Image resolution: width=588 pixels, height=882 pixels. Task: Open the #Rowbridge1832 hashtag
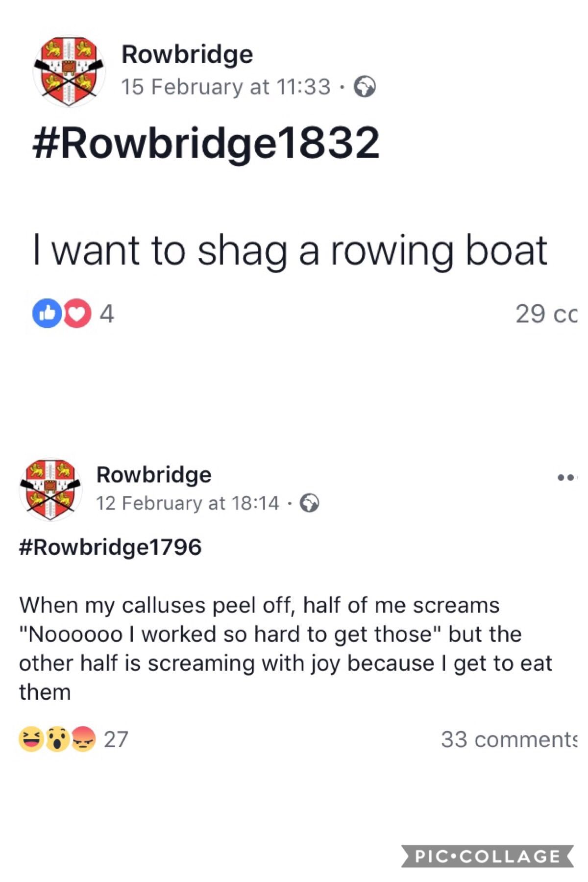point(206,143)
